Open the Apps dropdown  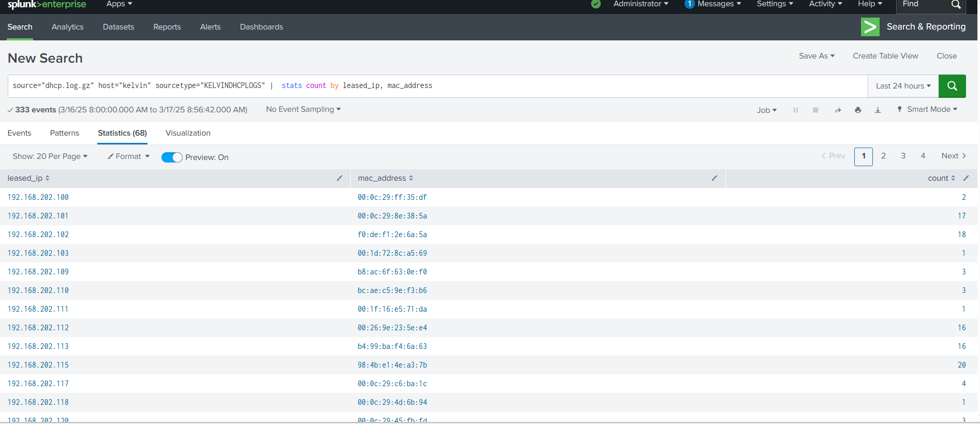coord(119,4)
